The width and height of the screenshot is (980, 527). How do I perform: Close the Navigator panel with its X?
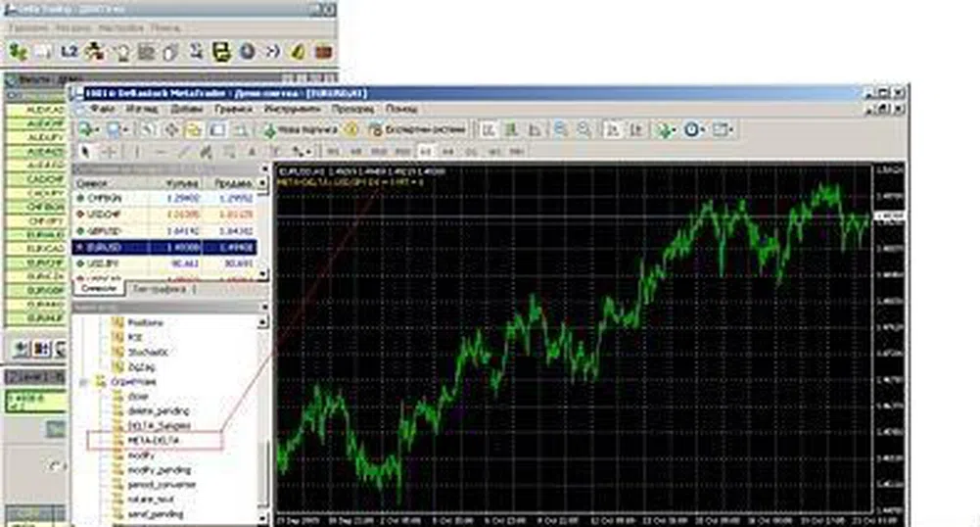[263, 308]
